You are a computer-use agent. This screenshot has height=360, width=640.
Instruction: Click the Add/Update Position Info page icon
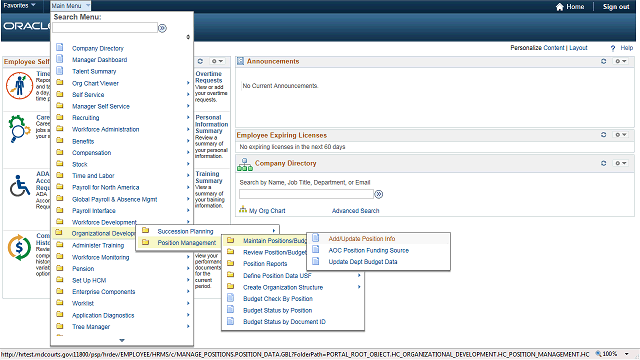316,238
